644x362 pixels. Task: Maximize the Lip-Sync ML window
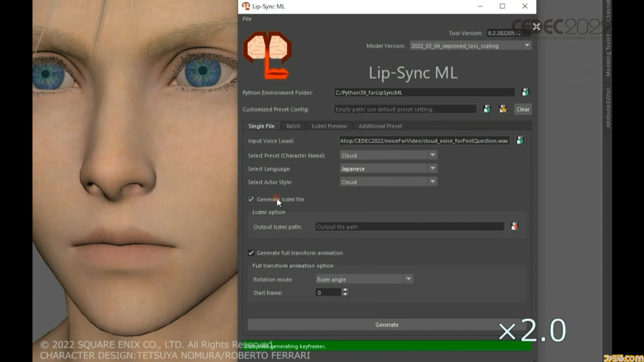coord(502,7)
